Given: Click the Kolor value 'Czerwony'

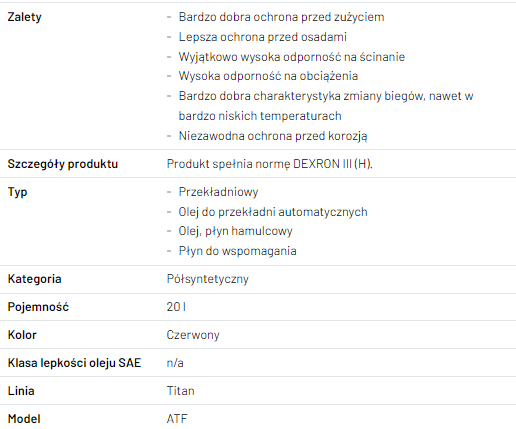Looking at the screenshot, I should (193, 335).
